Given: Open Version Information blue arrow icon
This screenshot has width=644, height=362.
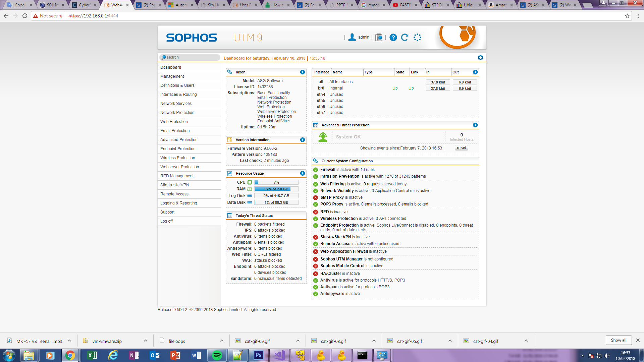Looking at the screenshot, I should (x=303, y=140).
